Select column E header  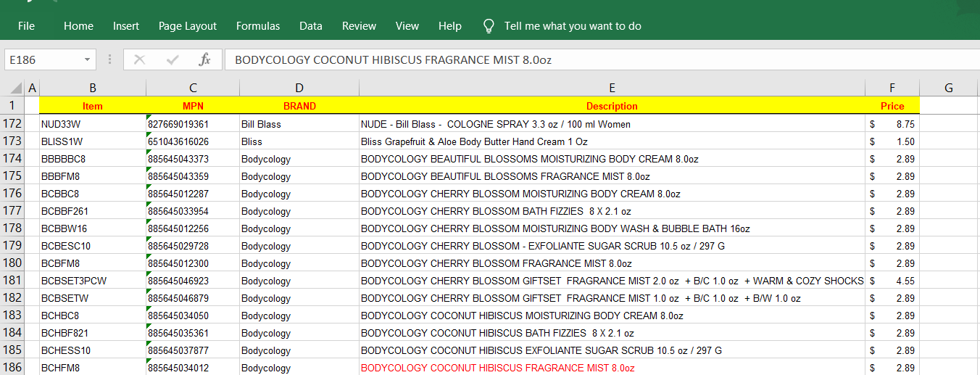[612, 88]
